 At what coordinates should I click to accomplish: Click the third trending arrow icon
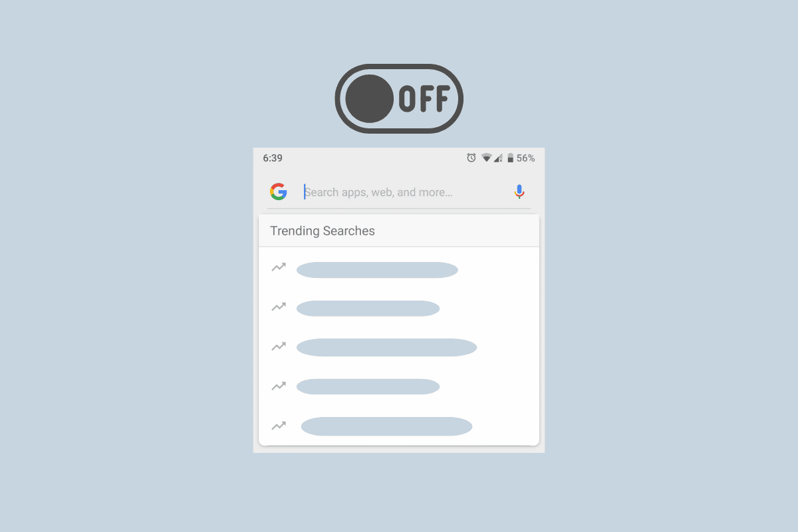[279, 346]
